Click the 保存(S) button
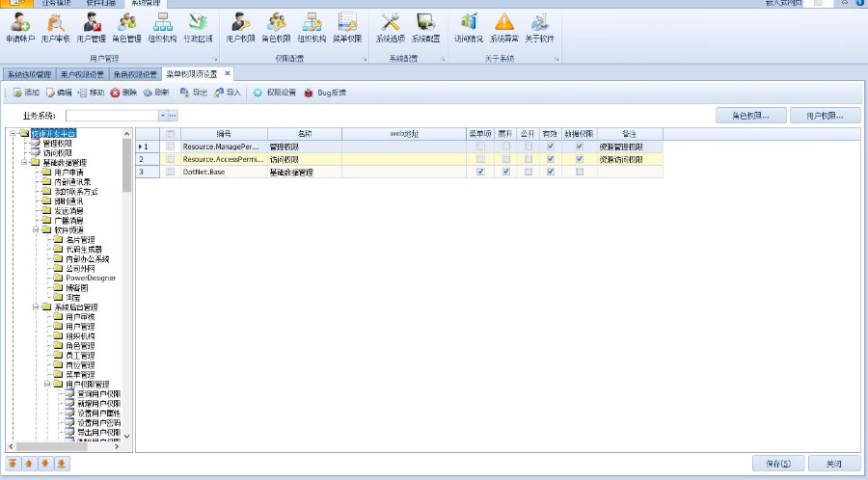This screenshot has height=480, width=868. point(777,464)
